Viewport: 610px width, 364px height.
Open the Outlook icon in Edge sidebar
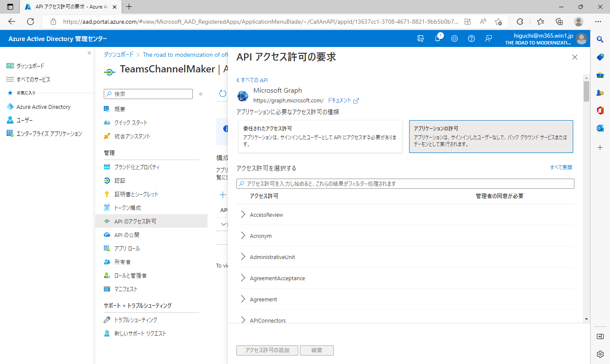(600, 128)
